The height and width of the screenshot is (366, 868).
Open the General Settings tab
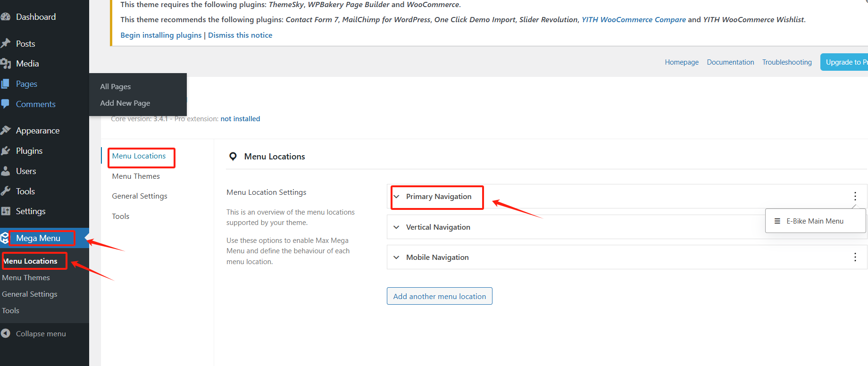click(x=140, y=196)
